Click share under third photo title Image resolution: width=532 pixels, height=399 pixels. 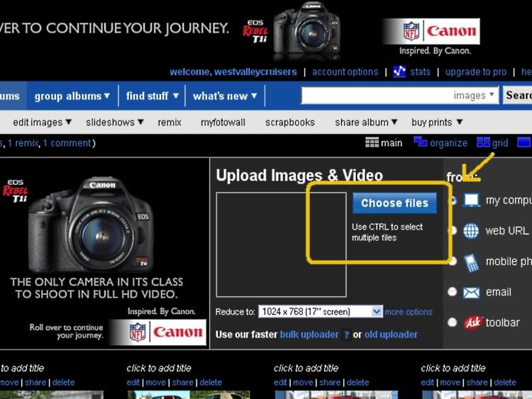click(x=330, y=383)
